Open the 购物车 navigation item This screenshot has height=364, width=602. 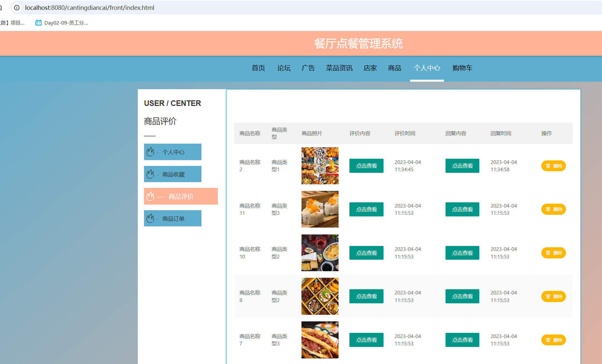pos(462,68)
